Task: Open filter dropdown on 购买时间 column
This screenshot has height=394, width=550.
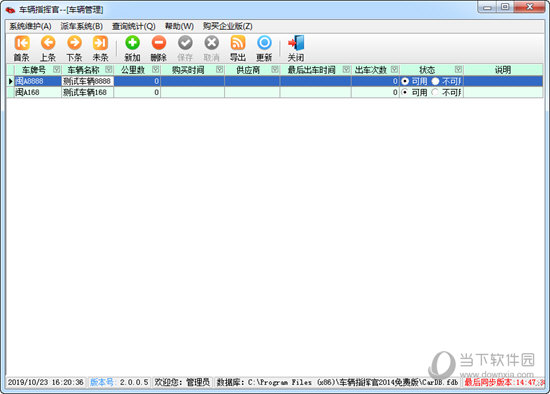Action: click(220, 69)
